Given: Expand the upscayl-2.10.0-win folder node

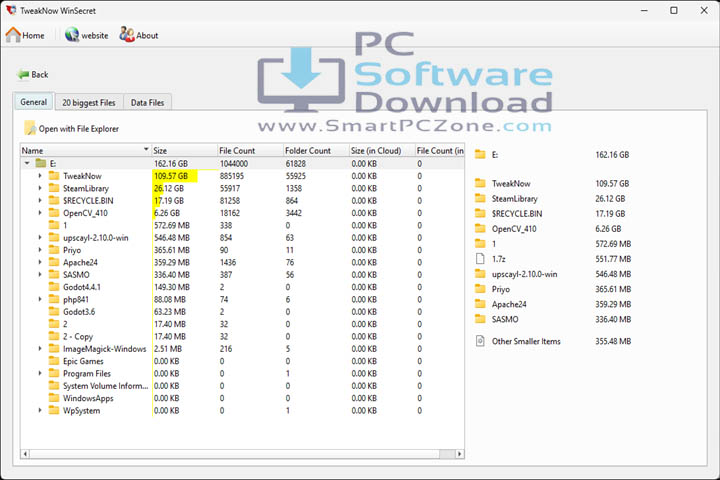Looking at the screenshot, I should click(39, 237).
